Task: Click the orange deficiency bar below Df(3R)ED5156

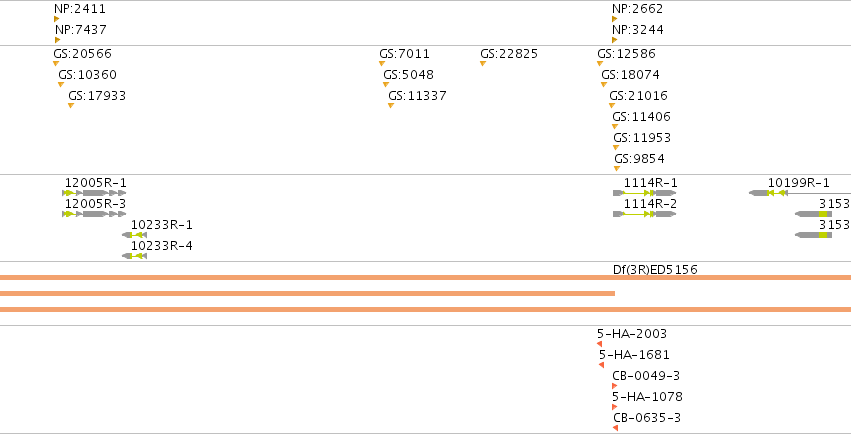Action: (x=426, y=278)
